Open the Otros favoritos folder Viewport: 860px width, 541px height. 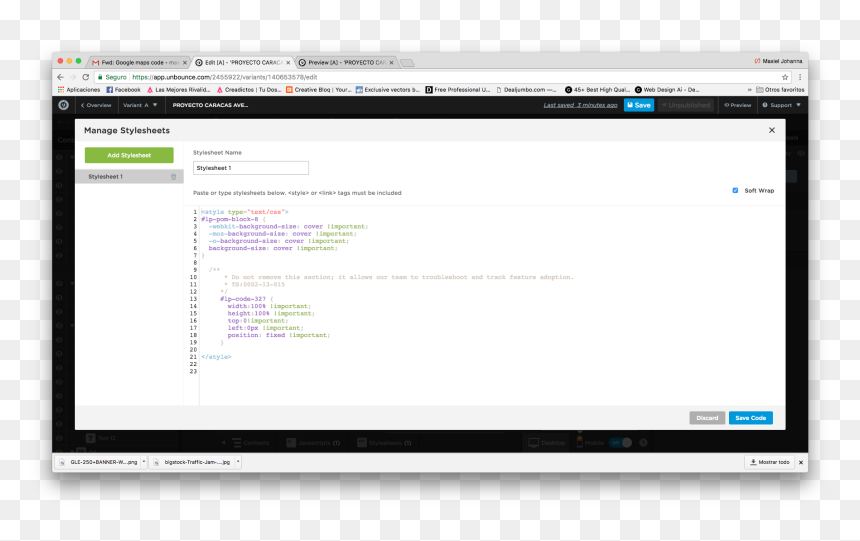click(x=780, y=89)
